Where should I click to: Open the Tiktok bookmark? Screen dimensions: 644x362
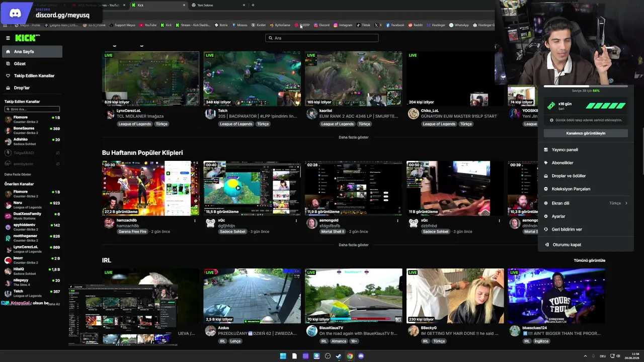coord(363,25)
